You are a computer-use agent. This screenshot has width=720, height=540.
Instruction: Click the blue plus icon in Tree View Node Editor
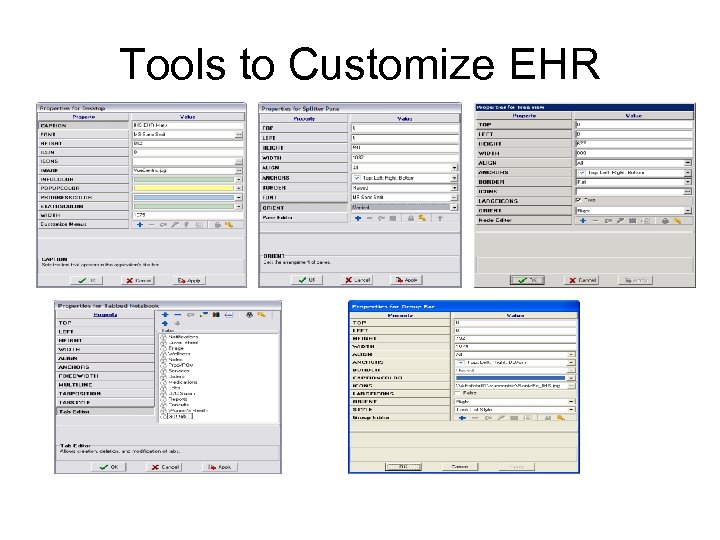pyautogui.click(x=583, y=221)
